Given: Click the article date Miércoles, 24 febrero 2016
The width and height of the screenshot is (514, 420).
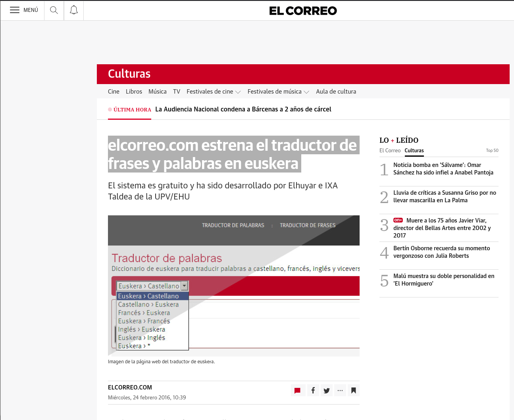Looking at the screenshot, I should pos(147,397).
